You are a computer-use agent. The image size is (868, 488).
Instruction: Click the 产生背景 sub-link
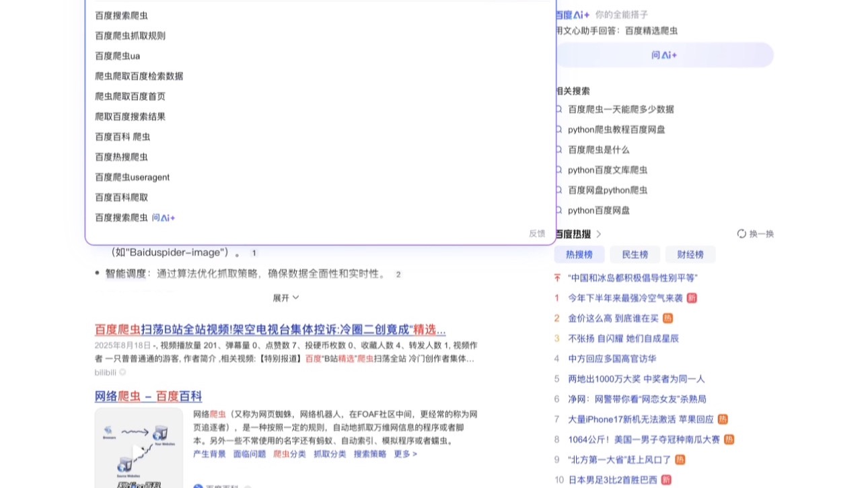pyautogui.click(x=209, y=454)
